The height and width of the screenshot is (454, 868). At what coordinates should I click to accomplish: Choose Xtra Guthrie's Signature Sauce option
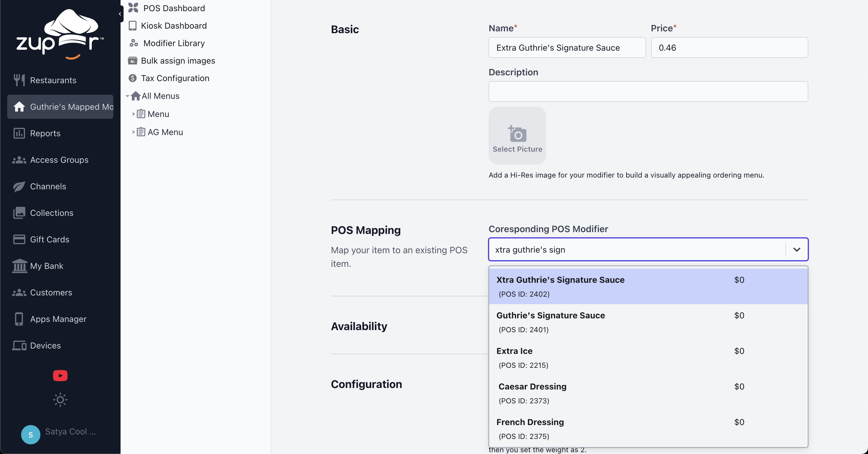pyautogui.click(x=560, y=286)
